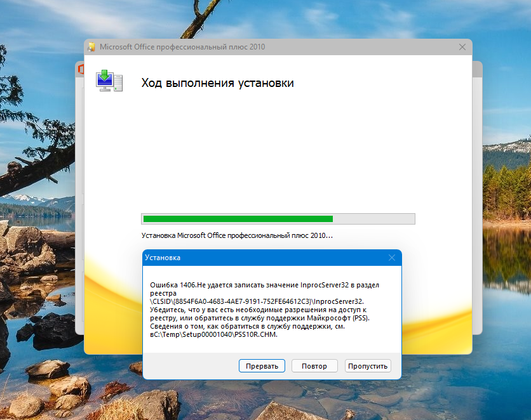
Task: Click the Ошибка 1406 error message text
Action: point(264,310)
